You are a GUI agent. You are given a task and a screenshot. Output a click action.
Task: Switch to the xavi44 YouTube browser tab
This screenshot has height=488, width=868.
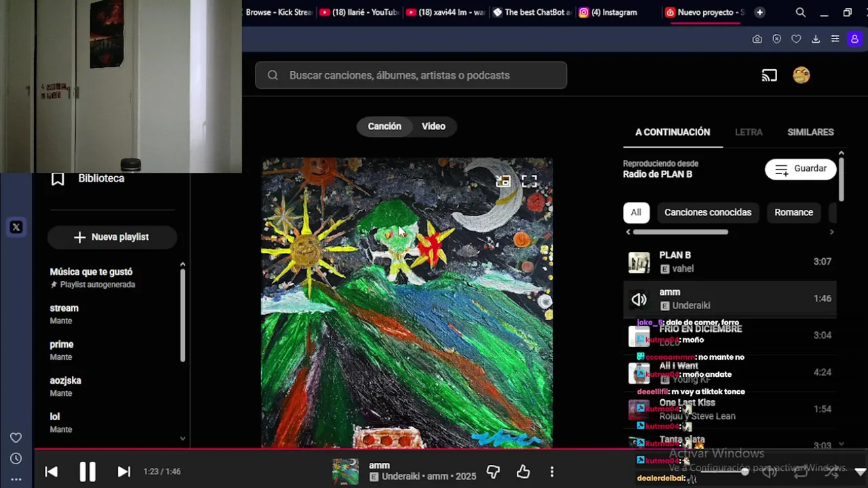(x=446, y=12)
